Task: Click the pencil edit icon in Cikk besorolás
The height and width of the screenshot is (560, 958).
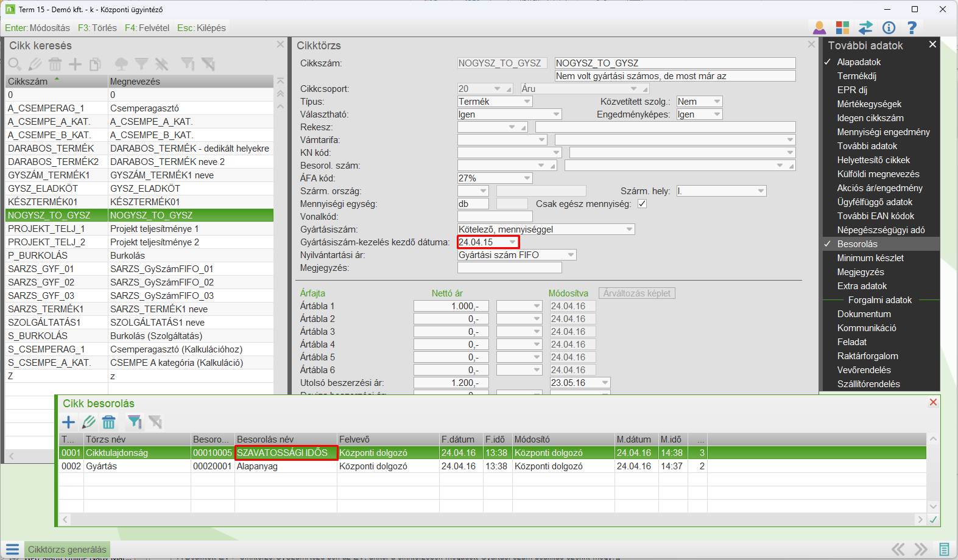Action: (89, 422)
